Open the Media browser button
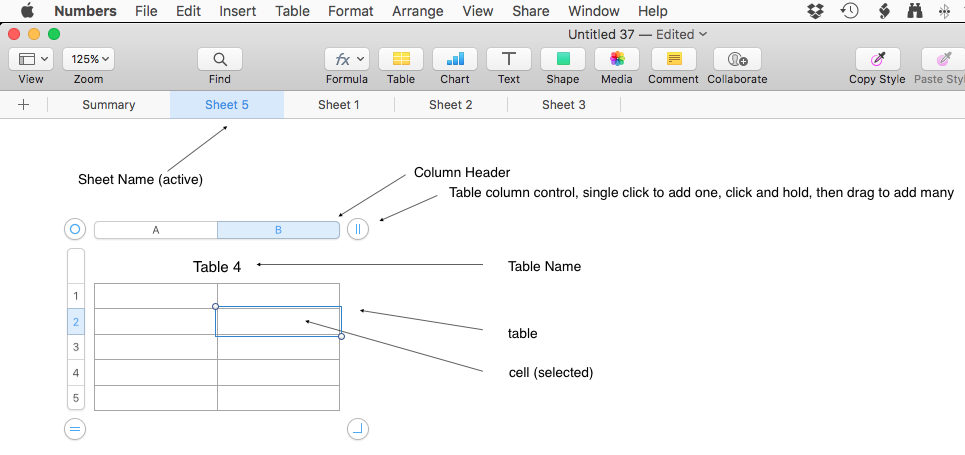 (617, 59)
